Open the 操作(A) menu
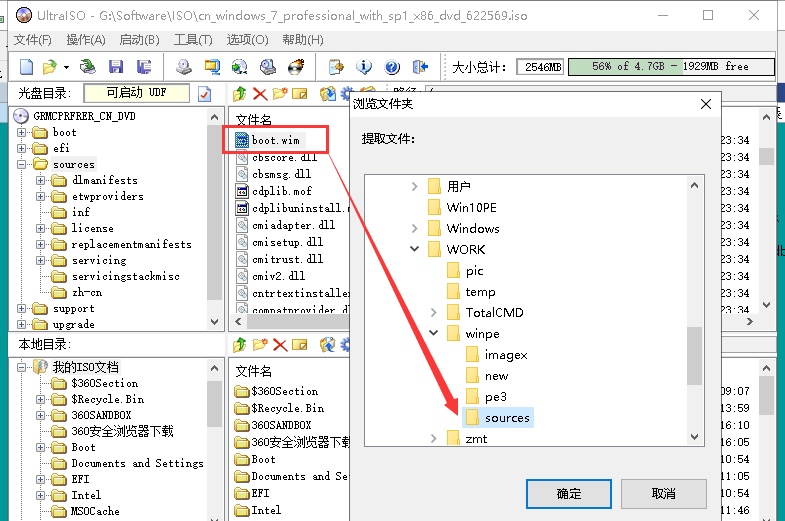 86,40
